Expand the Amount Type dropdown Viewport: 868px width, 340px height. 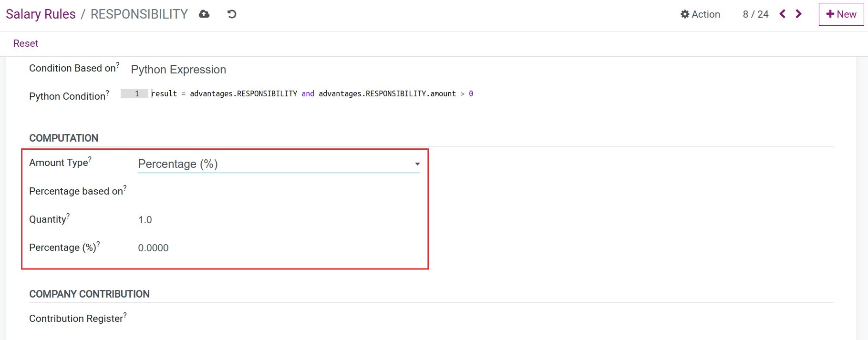[279, 164]
